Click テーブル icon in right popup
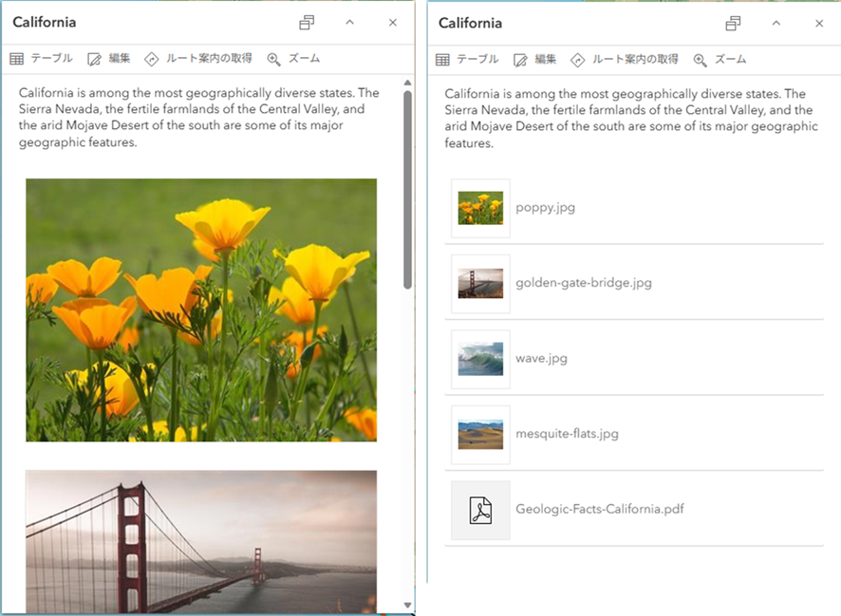841x616 pixels. click(x=442, y=60)
